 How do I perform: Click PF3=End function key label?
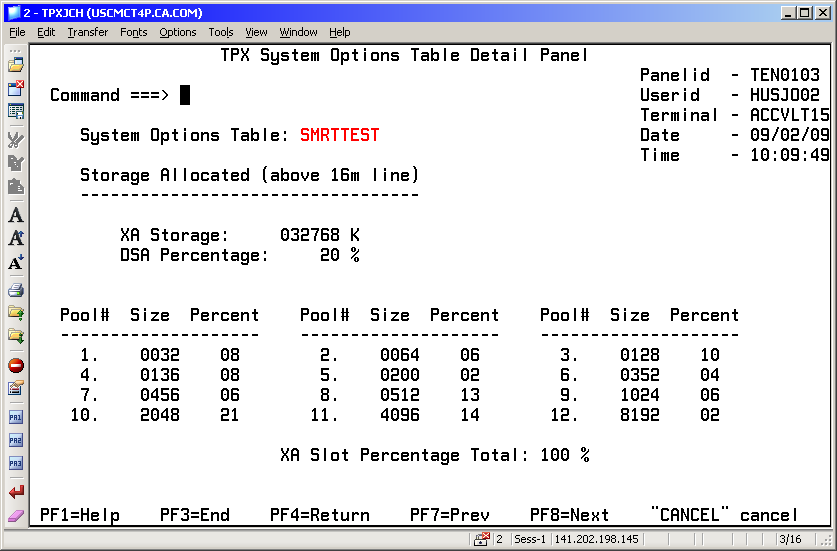pyautogui.click(x=195, y=515)
